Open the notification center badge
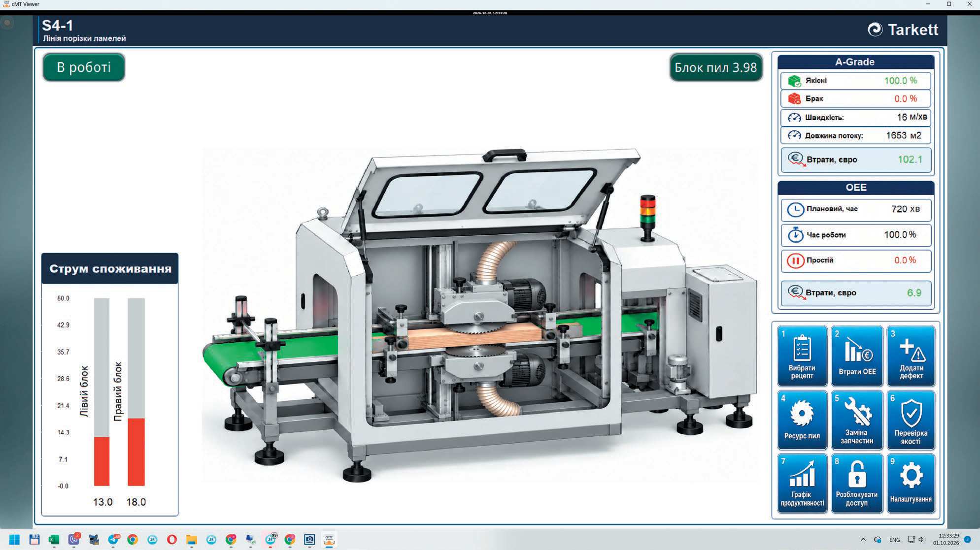The image size is (980, 550). pyautogui.click(x=967, y=539)
